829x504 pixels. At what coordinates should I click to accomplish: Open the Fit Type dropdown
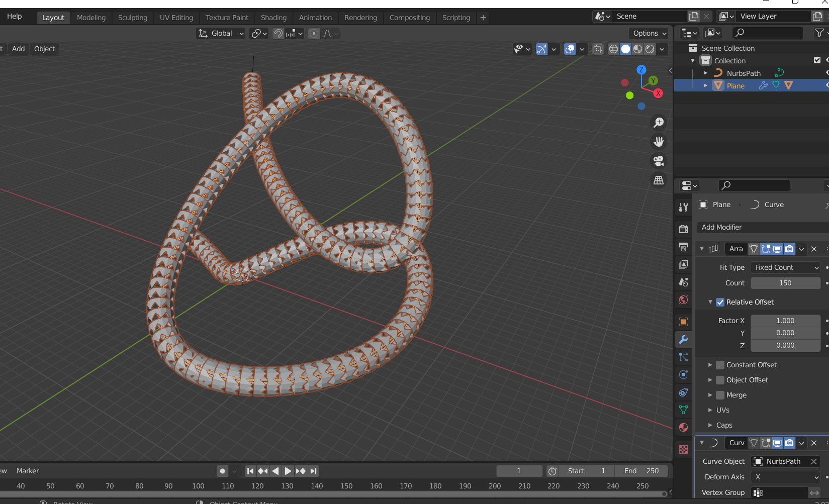(785, 267)
